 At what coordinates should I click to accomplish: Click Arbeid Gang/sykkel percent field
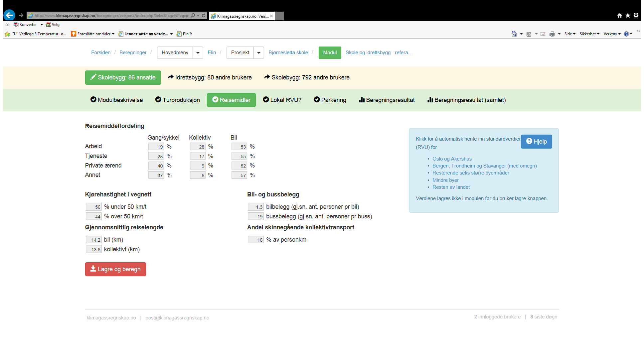[156, 147]
